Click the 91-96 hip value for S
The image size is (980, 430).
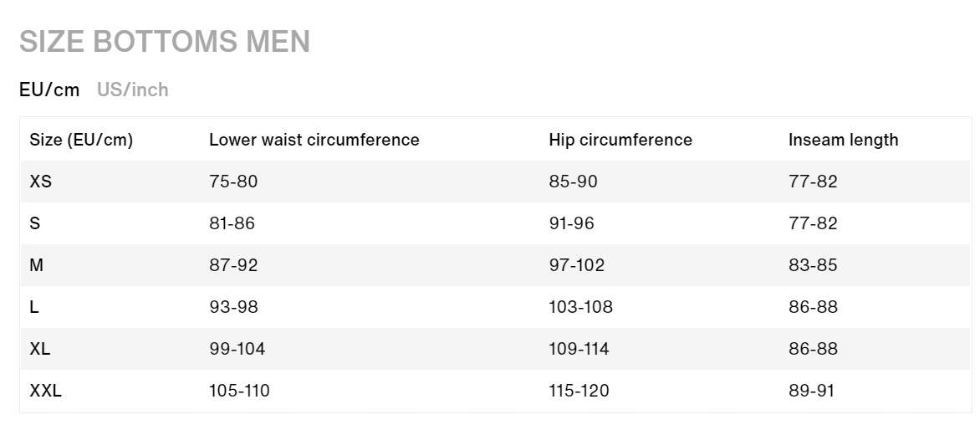[571, 223]
